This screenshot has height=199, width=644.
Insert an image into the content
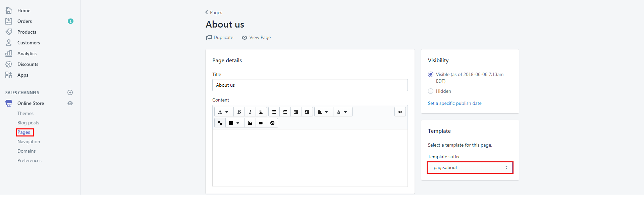pos(250,123)
